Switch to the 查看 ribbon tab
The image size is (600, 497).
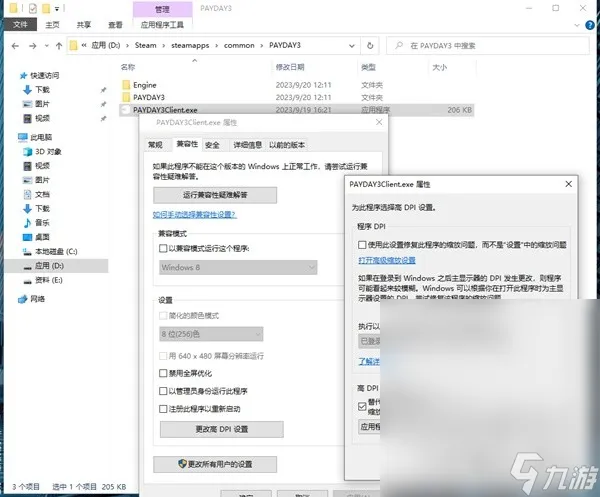115,25
